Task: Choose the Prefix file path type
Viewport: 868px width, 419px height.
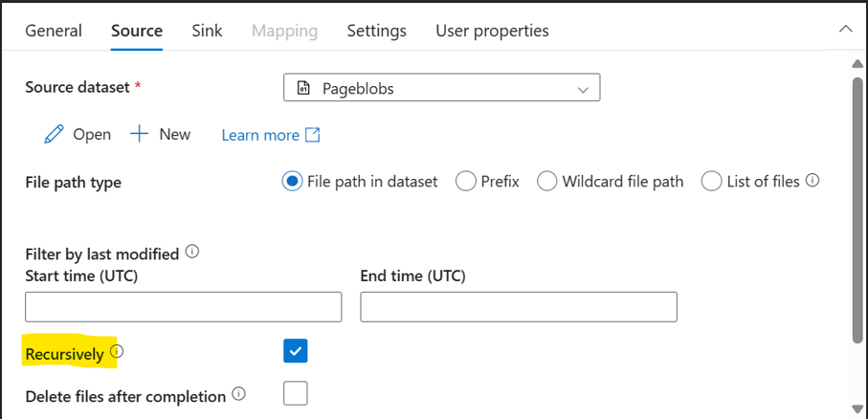Action: coord(466,181)
